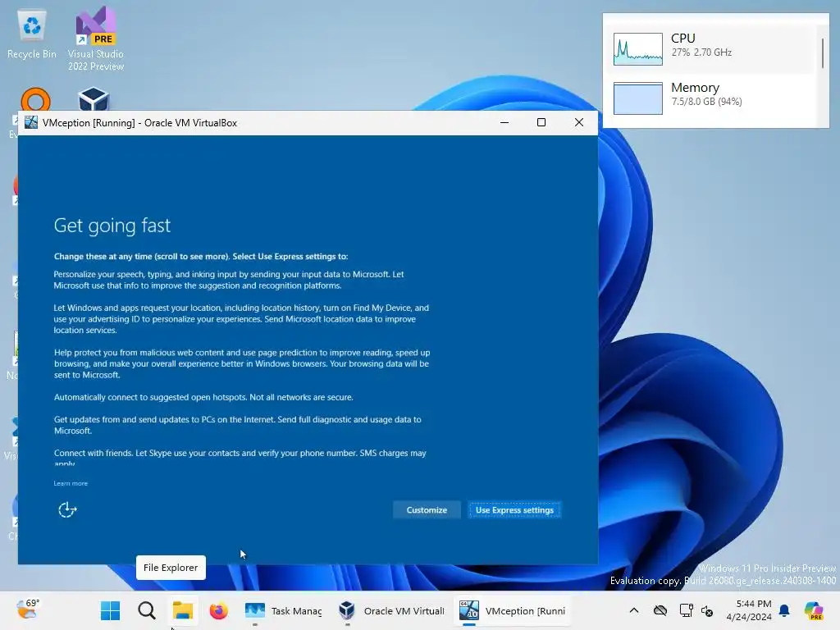Expand the hidden system tray icons chevron

click(634, 610)
